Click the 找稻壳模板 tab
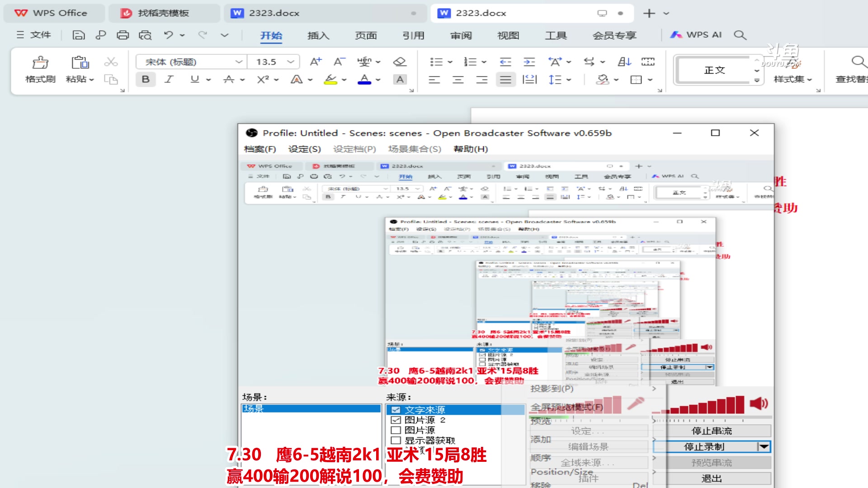This screenshot has width=868, height=488. pyautogui.click(x=164, y=13)
